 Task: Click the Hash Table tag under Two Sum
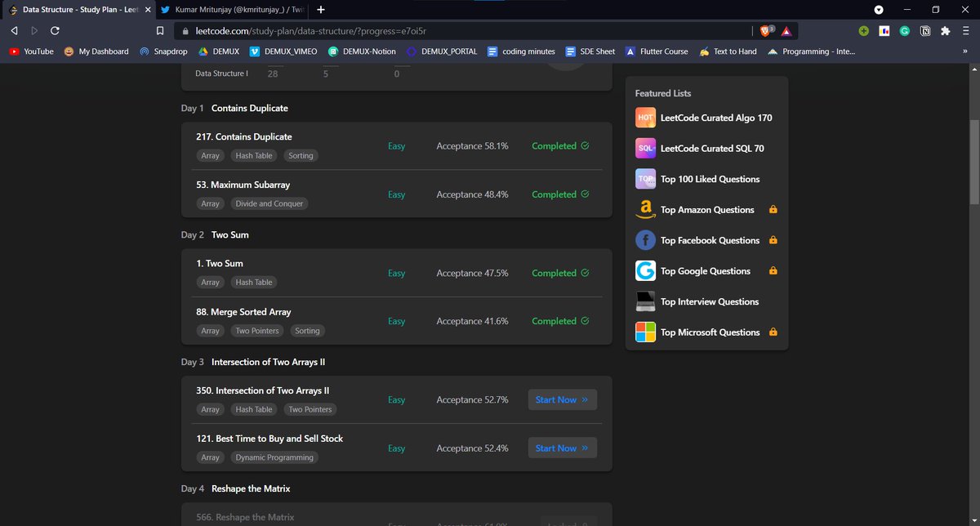click(254, 282)
